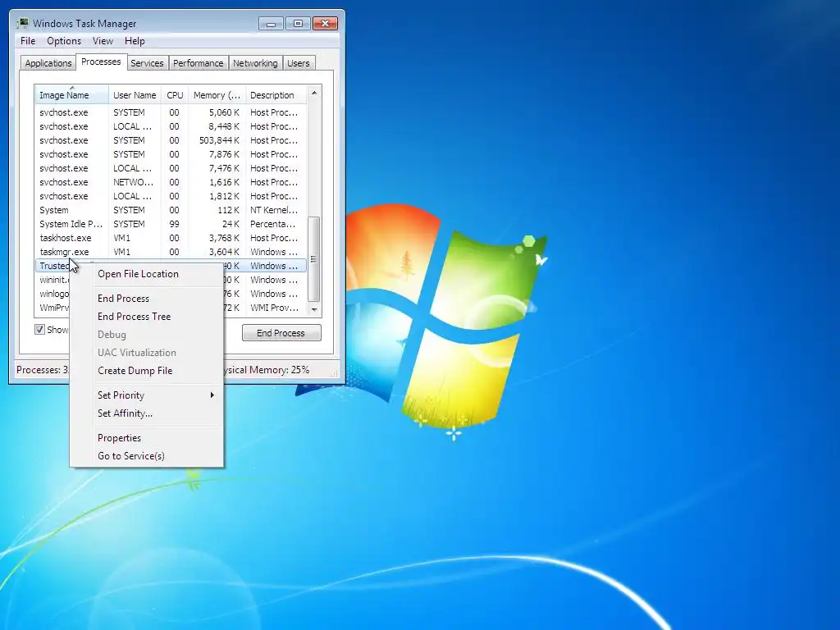
Task: Switch to the Users tab
Action: [x=299, y=63]
